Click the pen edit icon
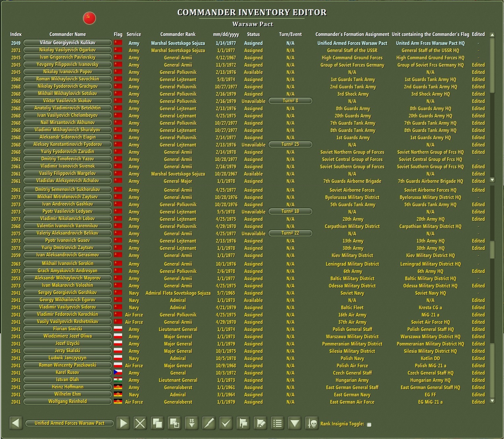The image size is (504, 439). coord(209,423)
